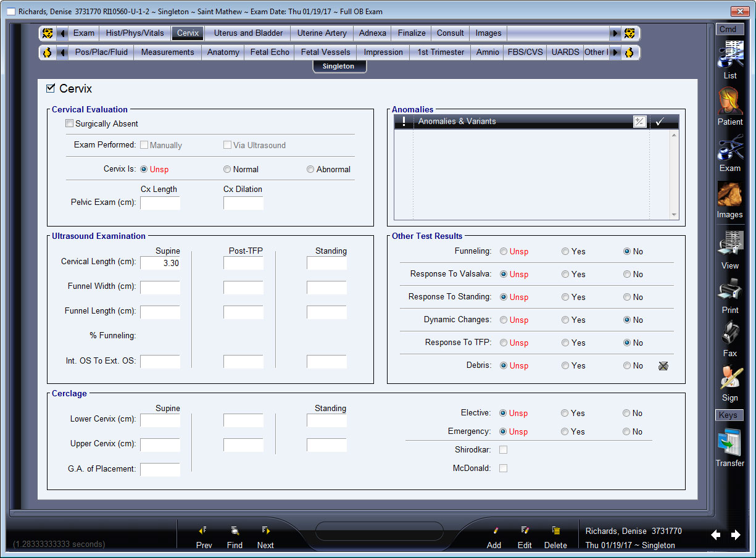Image resolution: width=756 pixels, height=558 pixels.
Task: Open the Images sidebar icon
Action: coord(730,194)
